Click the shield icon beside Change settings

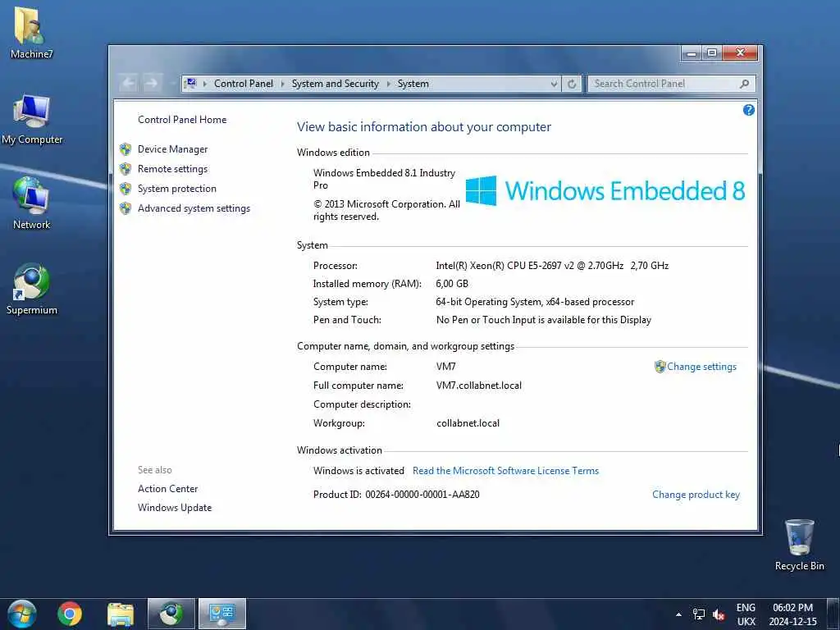point(660,367)
